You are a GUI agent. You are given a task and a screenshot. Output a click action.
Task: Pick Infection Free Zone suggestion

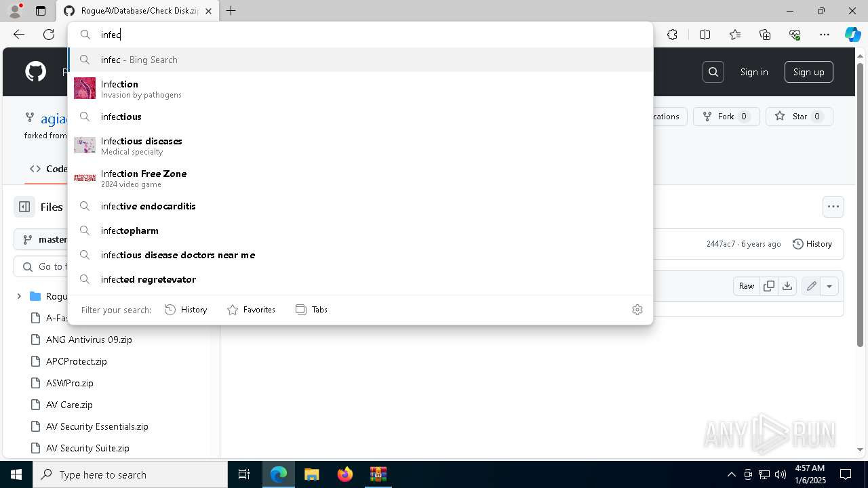pos(360,178)
